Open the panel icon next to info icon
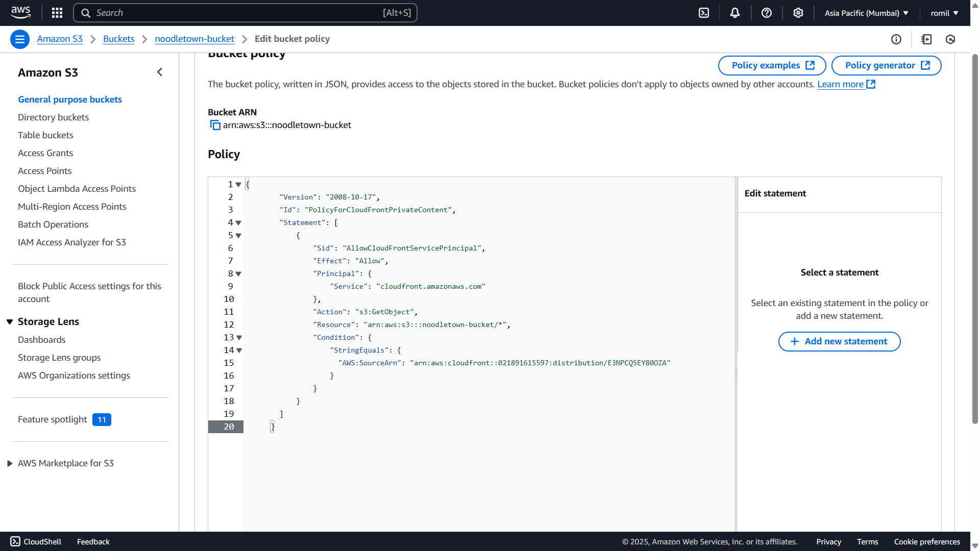 click(927, 39)
